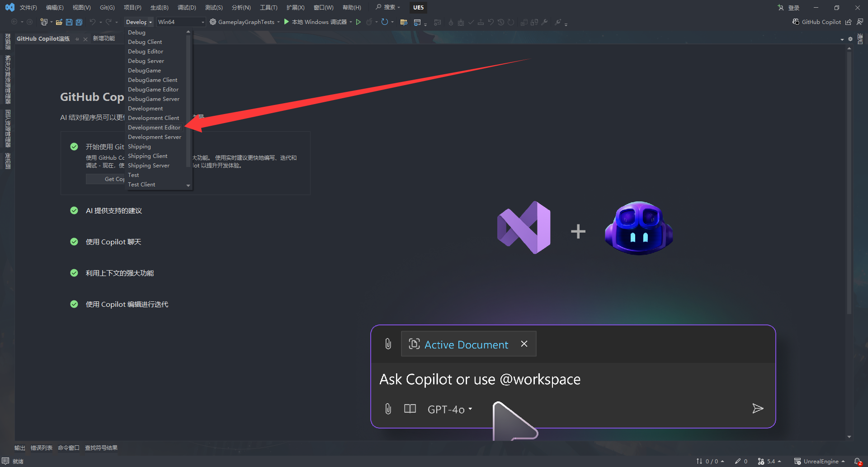Close the GitHub Copilot tab
Viewport: 868px width, 467px height.
coord(85,39)
